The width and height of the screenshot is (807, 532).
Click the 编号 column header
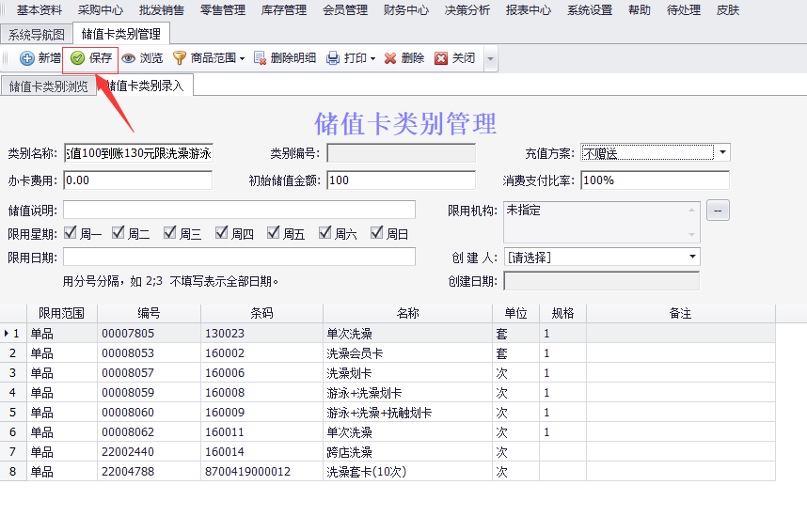[149, 313]
